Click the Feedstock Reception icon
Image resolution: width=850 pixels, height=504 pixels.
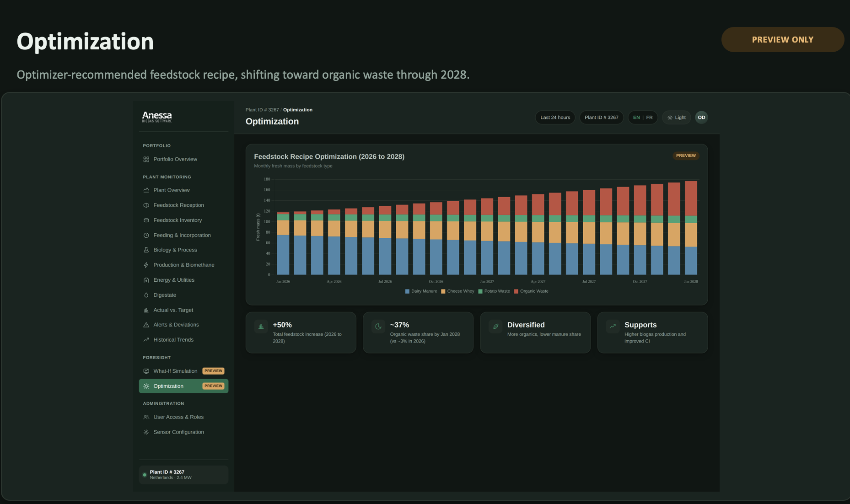click(146, 205)
